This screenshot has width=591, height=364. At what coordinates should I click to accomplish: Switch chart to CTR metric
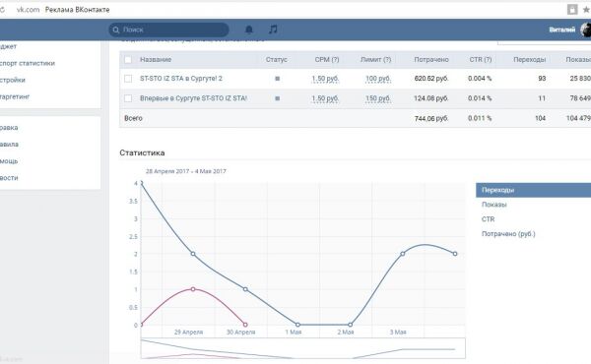pyautogui.click(x=488, y=219)
